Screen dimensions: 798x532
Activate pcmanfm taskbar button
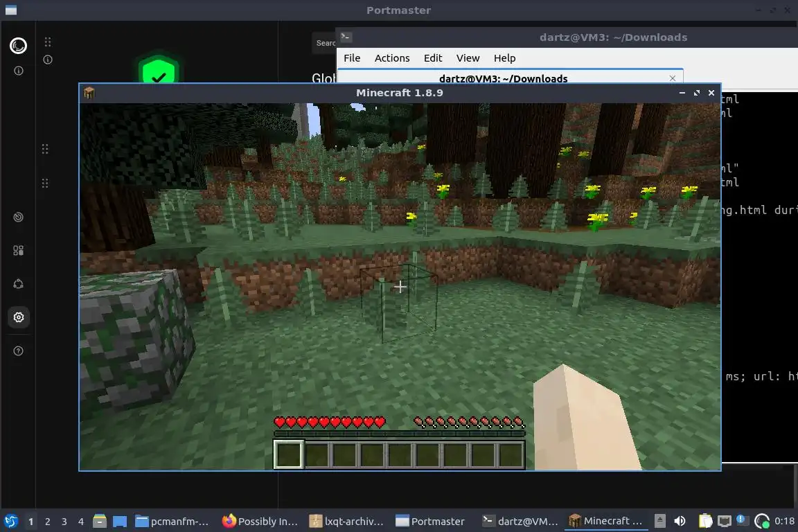pos(172,522)
